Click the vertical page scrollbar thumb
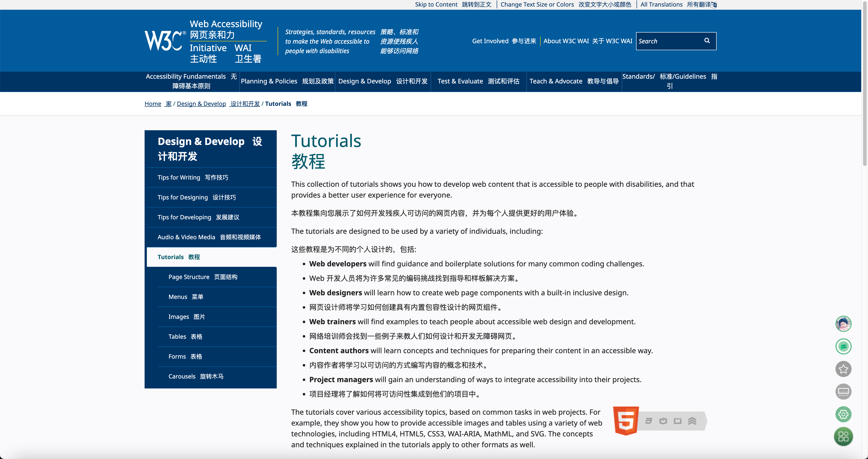 [x=865, y=83]
